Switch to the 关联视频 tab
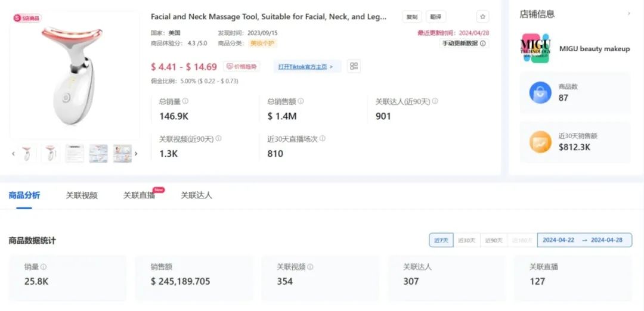Screen dimensions: 644x311 (x=82, y=195)
